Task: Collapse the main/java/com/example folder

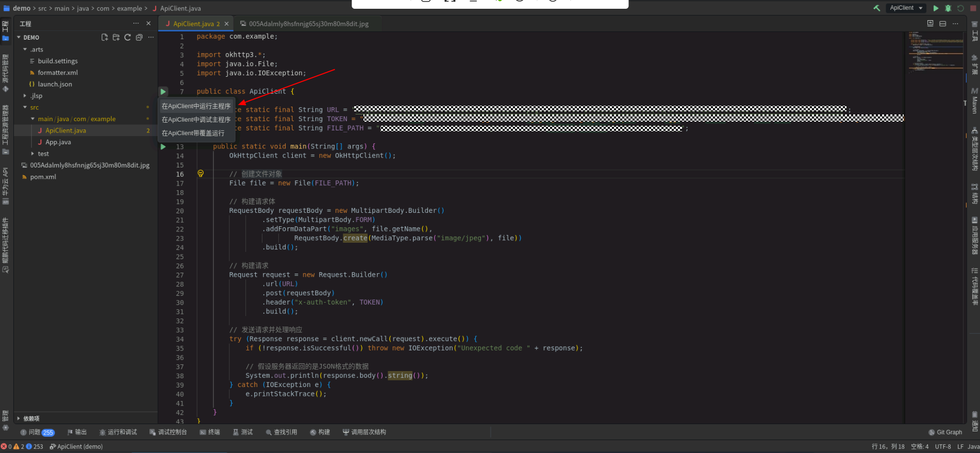Action: pos(32,119)
